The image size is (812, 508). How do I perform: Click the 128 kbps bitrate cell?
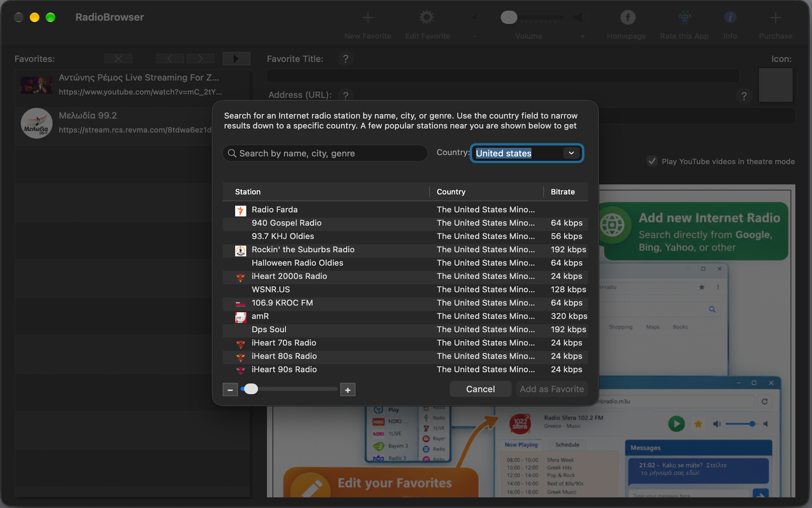(x=568, y=290)
